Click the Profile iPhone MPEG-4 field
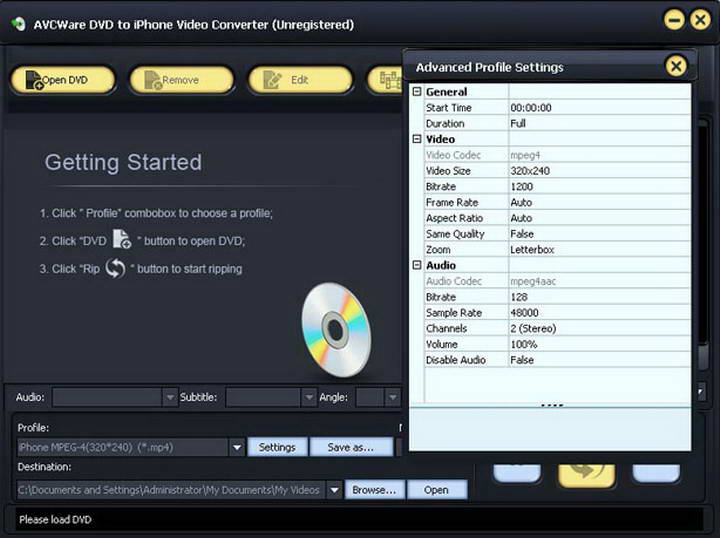The width and height of the screenshot is (720, 538). [x=123, y=447]
